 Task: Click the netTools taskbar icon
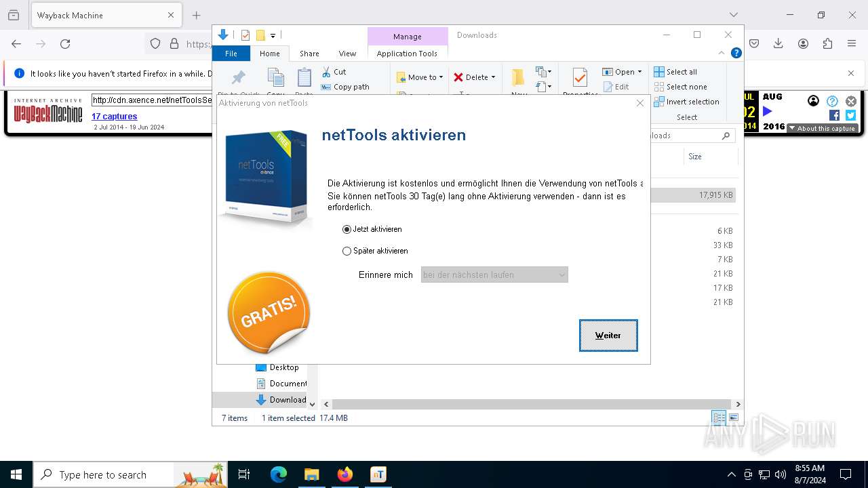pyautogui.click(x=378, y=474)
